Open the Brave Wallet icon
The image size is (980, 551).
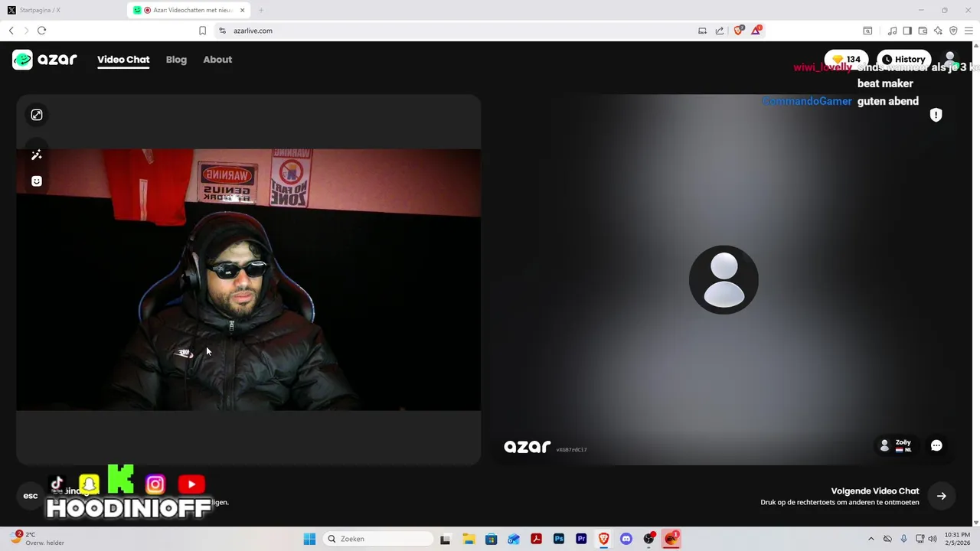[x=923, y=31]
